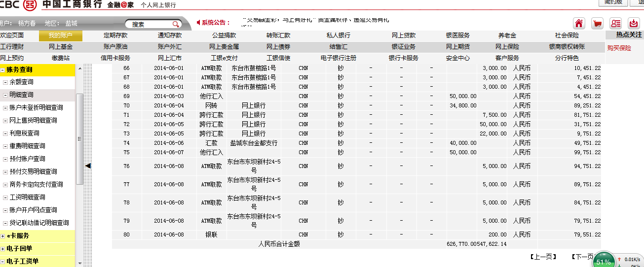Click the ICBC bank logo
This screenshot has height=267, width=644.
pyautogui.click(x=29, y=4)
